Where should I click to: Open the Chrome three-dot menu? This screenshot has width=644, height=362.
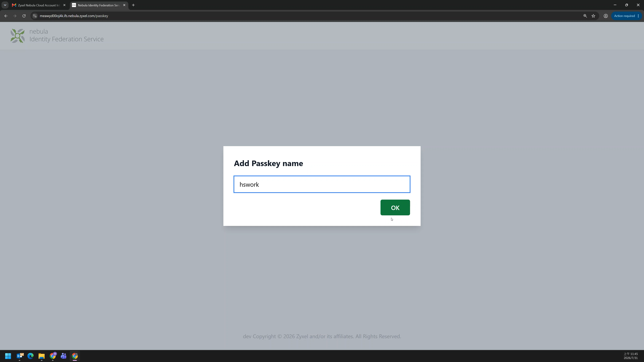pos(638,16)
